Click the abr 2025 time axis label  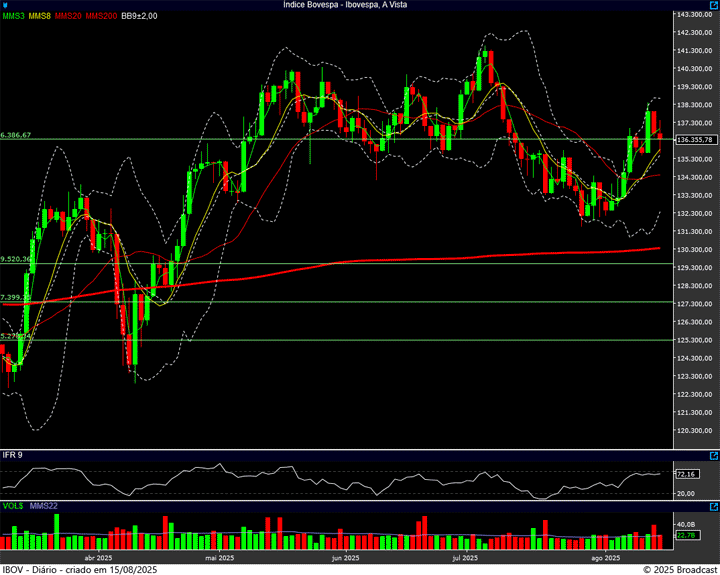tap(98, 558)
